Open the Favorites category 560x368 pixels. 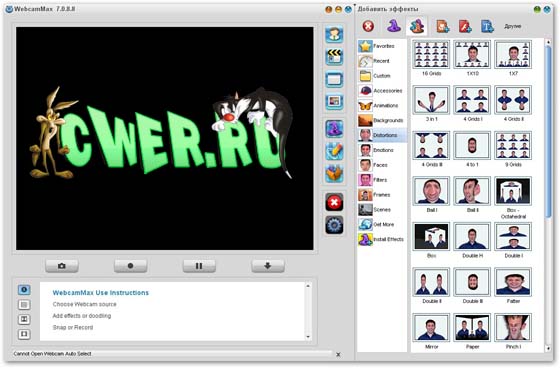pos(382,46)
